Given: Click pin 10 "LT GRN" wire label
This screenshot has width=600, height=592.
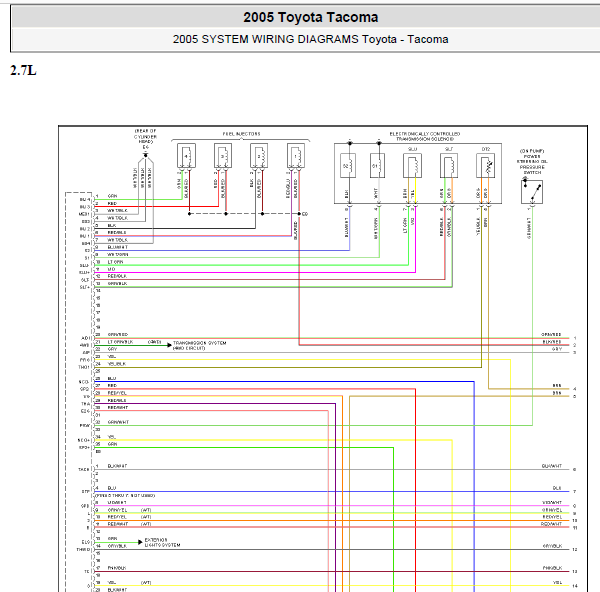Looking at the screenshot, I should pyautogui.click(x=115, y=262).
